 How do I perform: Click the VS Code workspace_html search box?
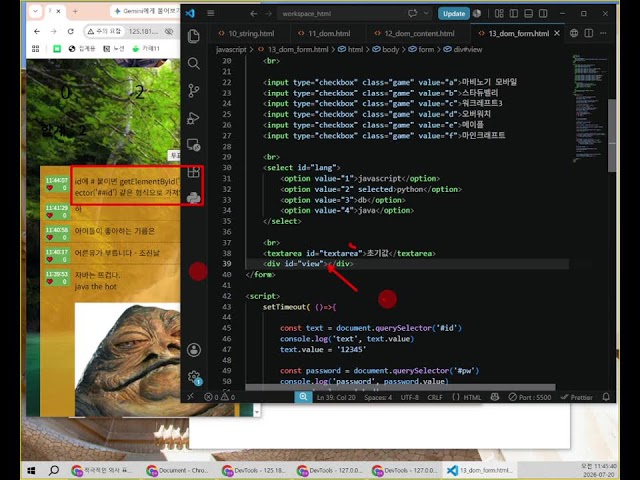point(354,13)
